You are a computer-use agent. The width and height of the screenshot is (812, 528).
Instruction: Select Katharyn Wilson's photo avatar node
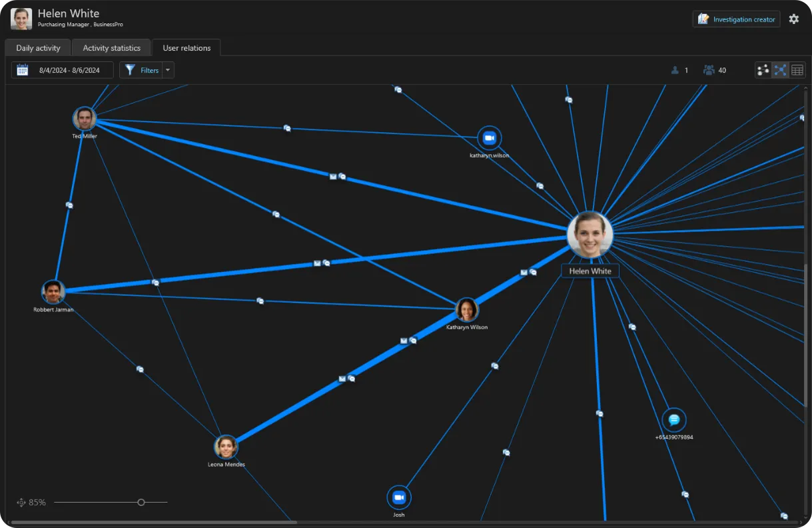[467, 309]
